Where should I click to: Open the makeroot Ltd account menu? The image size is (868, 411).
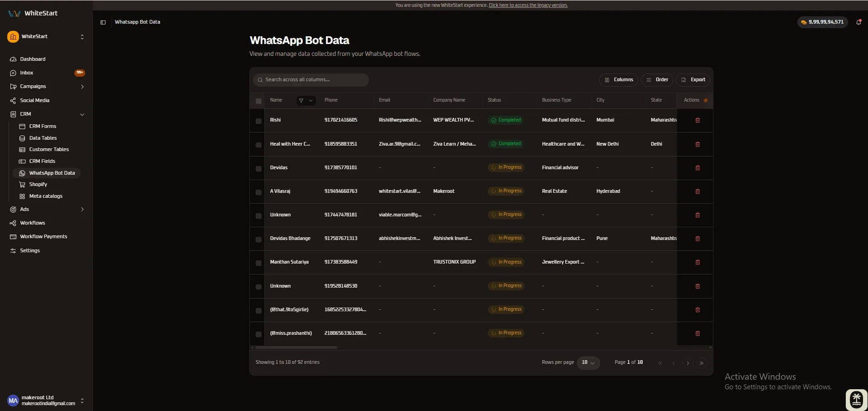coord(46,401)
